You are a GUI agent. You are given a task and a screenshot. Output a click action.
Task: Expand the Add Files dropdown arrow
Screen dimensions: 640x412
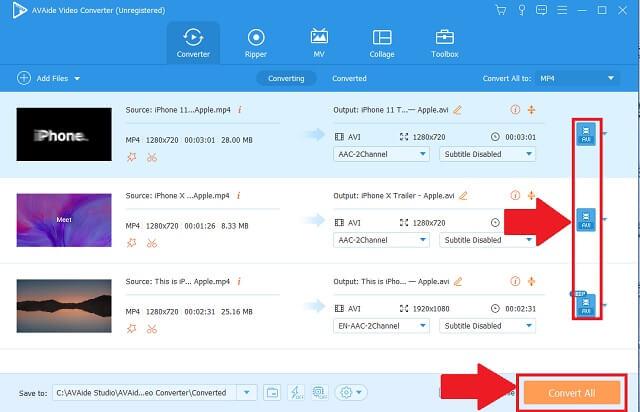coord(77,78)
